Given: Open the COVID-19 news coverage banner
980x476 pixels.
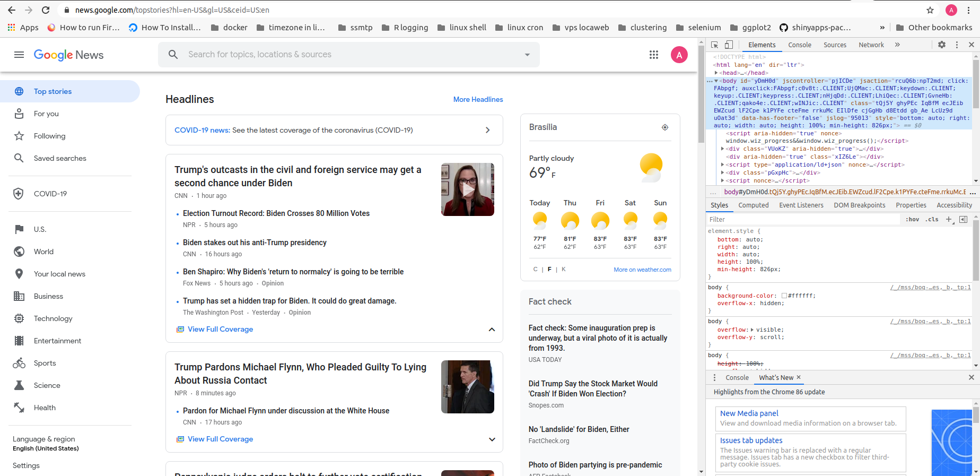Looking at the screenshot, I should click(x=334, y=130).
